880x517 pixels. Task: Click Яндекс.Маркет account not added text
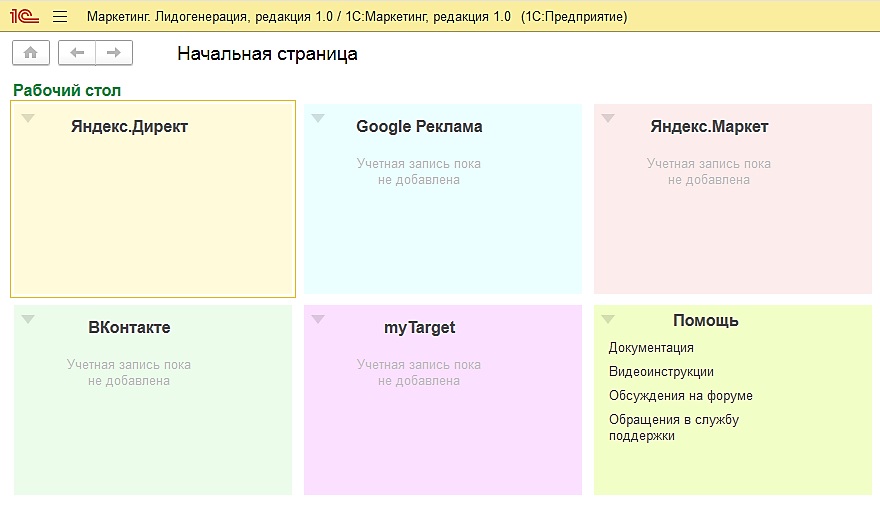click(x=709, y=172)
